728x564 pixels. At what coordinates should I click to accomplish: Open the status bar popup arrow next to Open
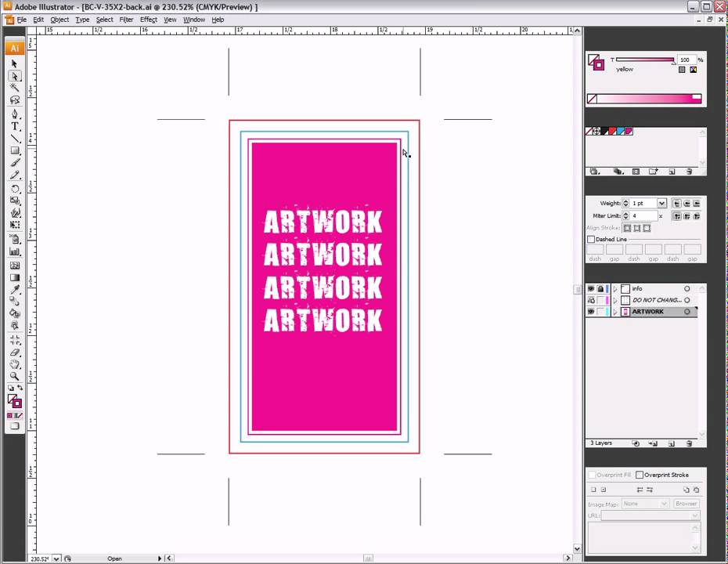click(159, 559)
